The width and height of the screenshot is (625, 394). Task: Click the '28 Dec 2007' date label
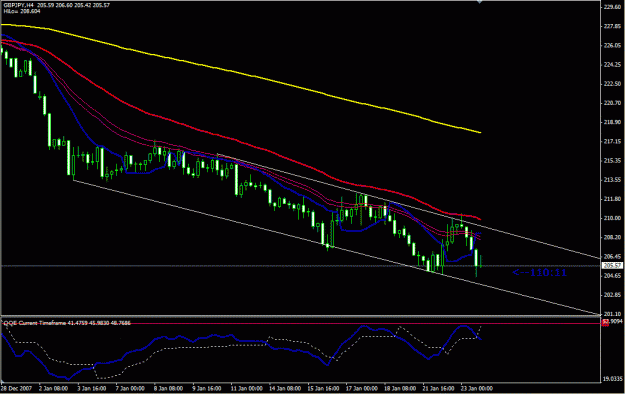16,388
